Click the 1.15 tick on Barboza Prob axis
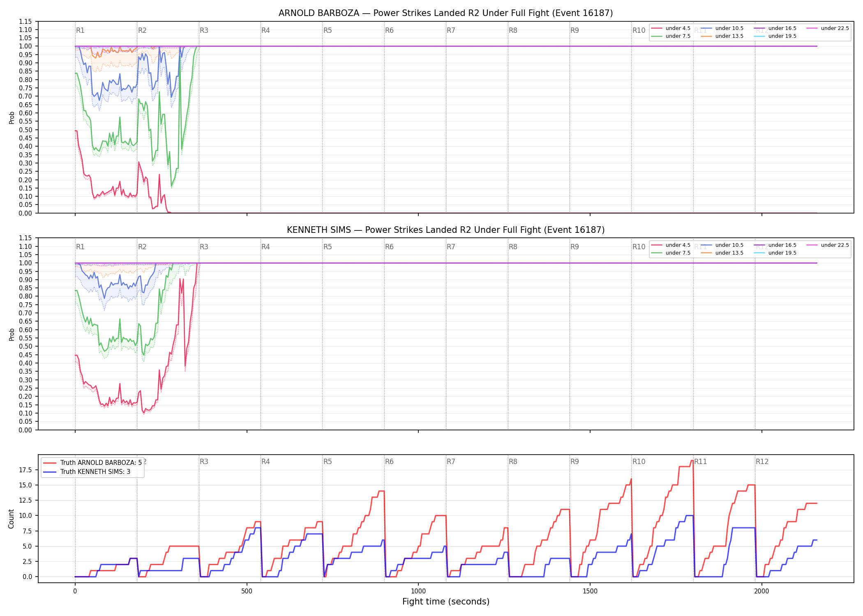This screenshot has width=863, height=616. (25, 21)
